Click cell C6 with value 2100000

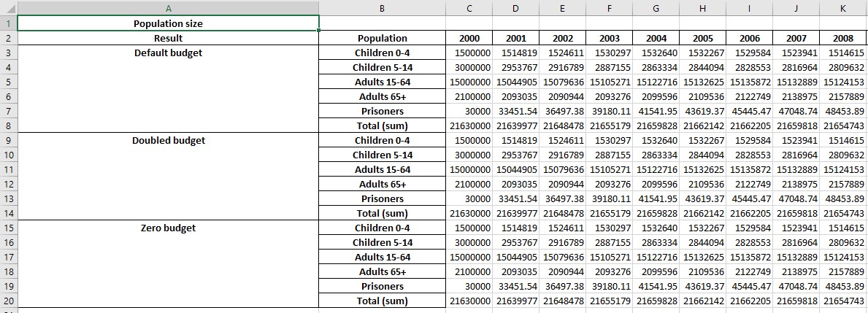(x=469, y=97)
